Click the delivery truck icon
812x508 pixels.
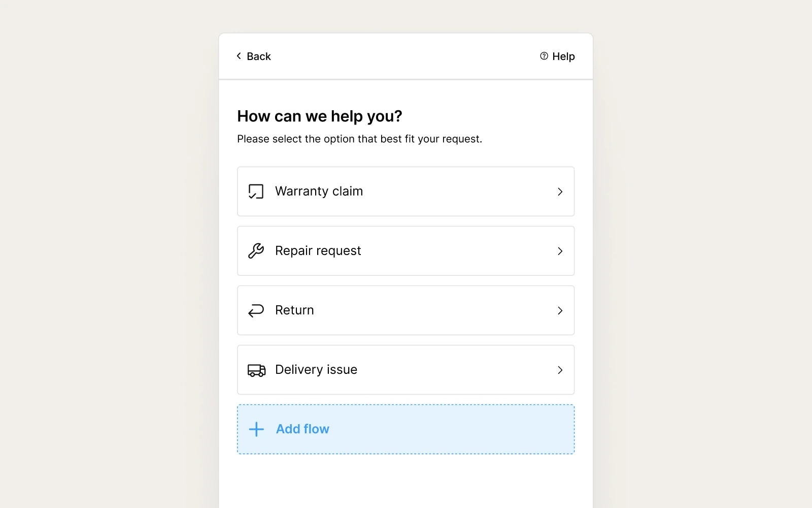pyautogui.click(x=256, y=370)
